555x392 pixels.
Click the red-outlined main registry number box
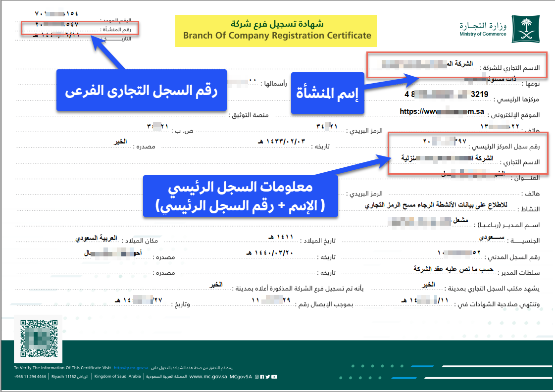pos(468,153)
